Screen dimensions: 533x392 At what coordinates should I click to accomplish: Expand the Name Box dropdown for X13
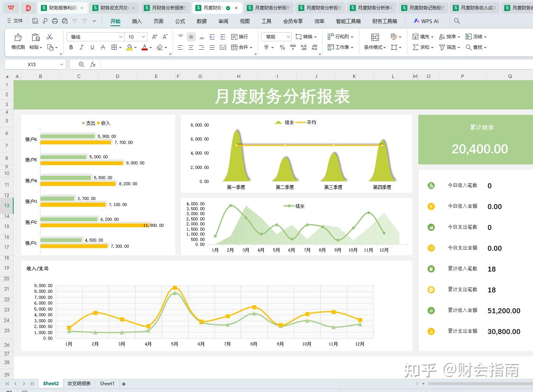[x=62, y=65]
